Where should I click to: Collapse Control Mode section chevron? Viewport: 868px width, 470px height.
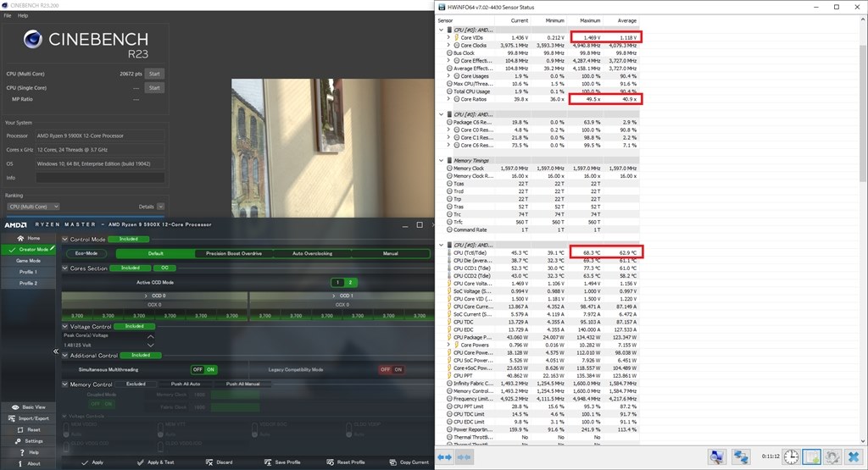64,240
